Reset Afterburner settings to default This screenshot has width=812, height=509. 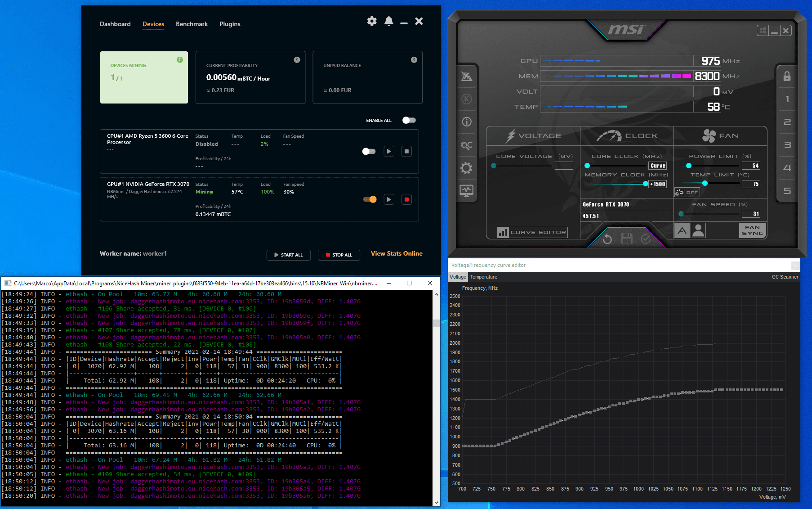(x=607, y=239)
